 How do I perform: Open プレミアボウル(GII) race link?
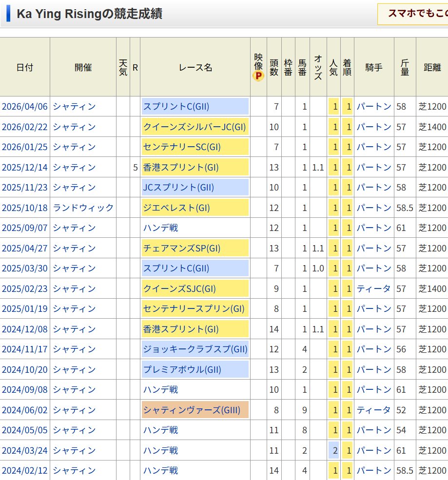click(182, 369)
